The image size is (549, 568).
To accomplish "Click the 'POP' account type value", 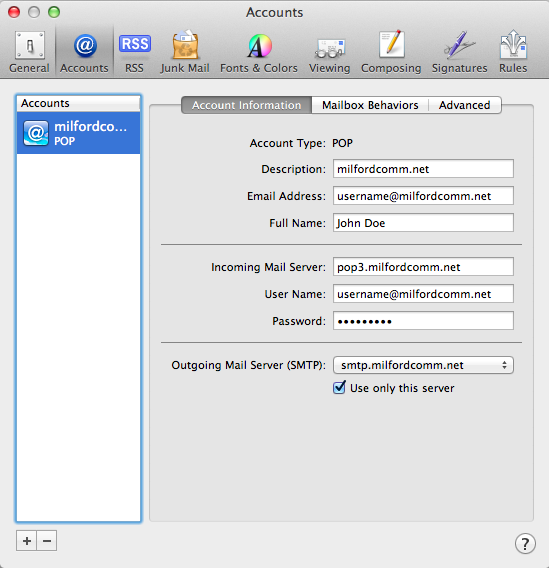I will click(342, 143).
